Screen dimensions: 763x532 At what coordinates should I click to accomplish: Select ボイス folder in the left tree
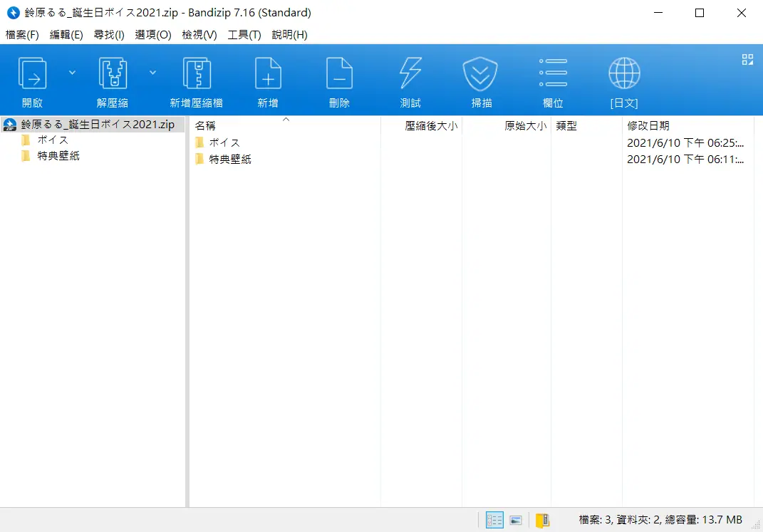(x=53, y=140)
